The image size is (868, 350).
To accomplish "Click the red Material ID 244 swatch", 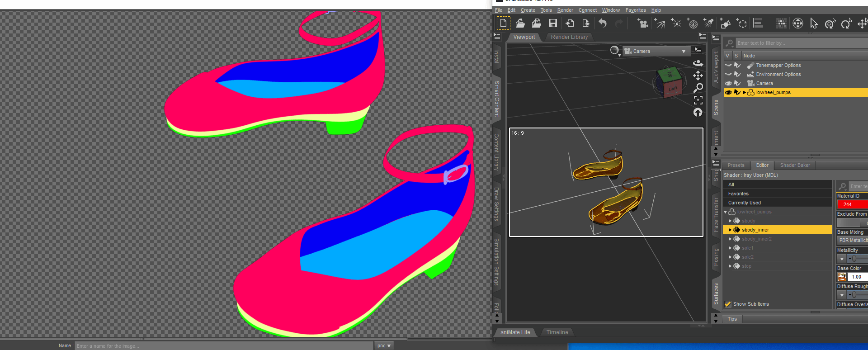I will pyautogui.click(x=853, y=204).
